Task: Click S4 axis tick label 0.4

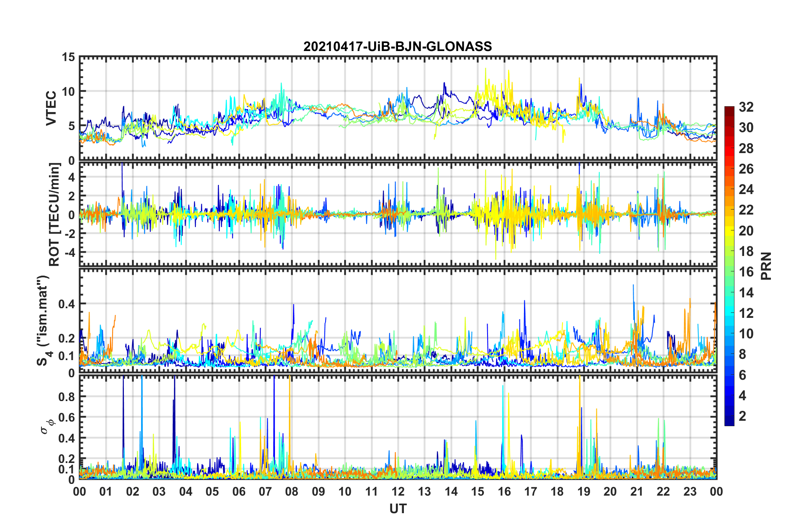Action: tap(67, 304)
